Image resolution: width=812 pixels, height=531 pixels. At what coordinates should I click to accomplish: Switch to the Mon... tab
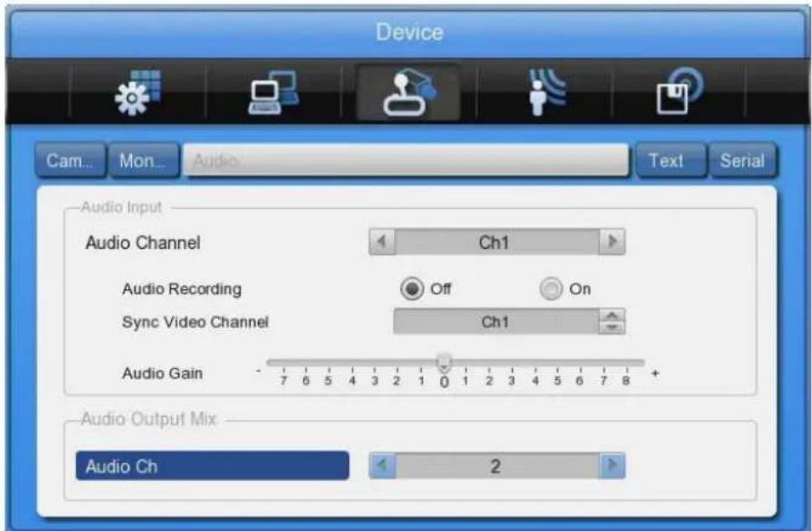[x=144, y=161]
